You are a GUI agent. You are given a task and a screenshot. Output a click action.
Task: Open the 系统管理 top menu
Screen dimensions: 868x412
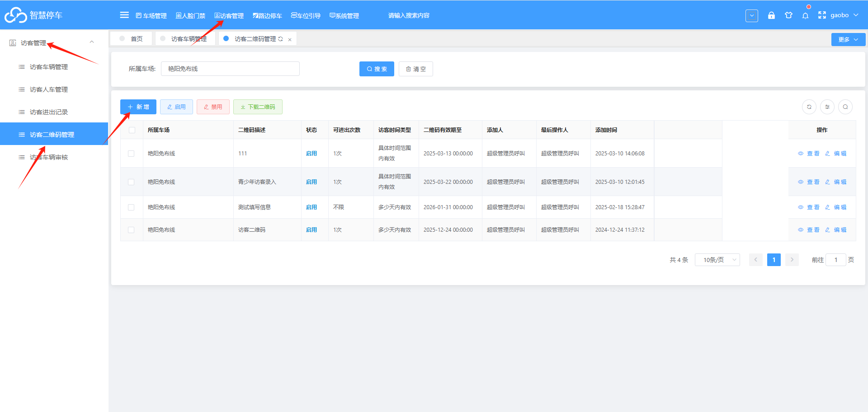(344, 15)
